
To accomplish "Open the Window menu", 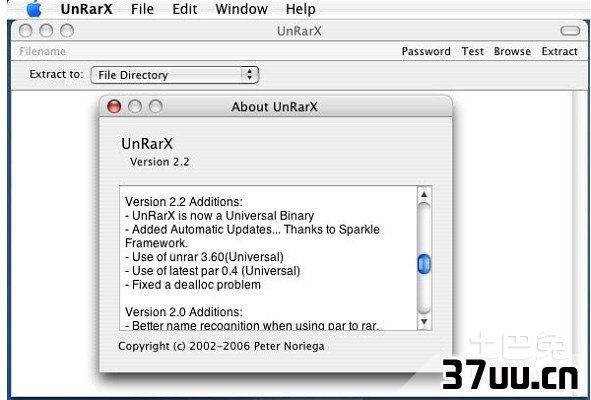I will coord(241,9).
